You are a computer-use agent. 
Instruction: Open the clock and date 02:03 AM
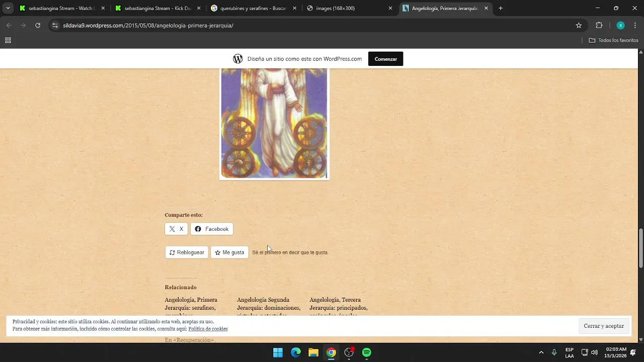[616, 352]
